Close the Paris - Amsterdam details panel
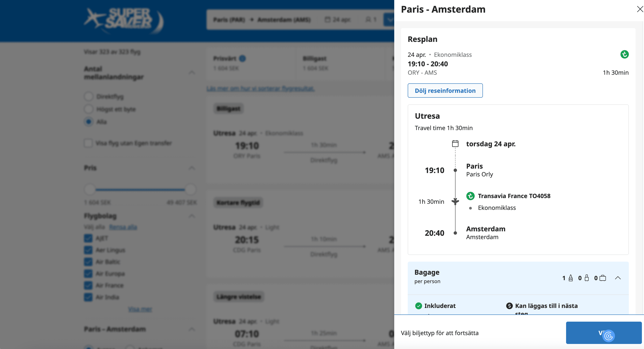The height and width of the screenshot is (349, 644). click(x=640, y=9)
